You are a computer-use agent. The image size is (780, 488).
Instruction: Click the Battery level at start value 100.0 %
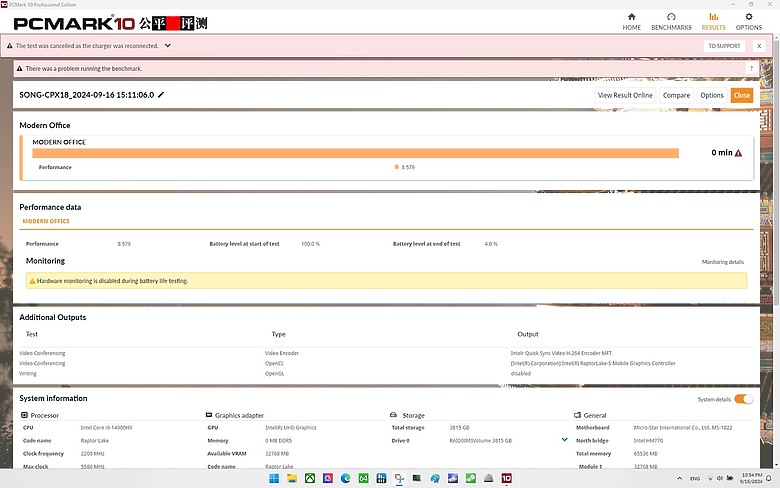click(x=310, y=244)
